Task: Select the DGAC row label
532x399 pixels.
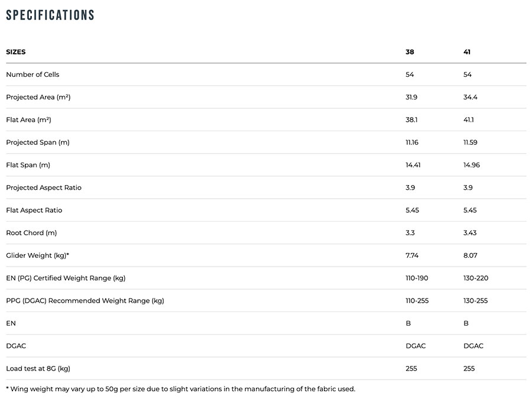Action: pos(16,346)
